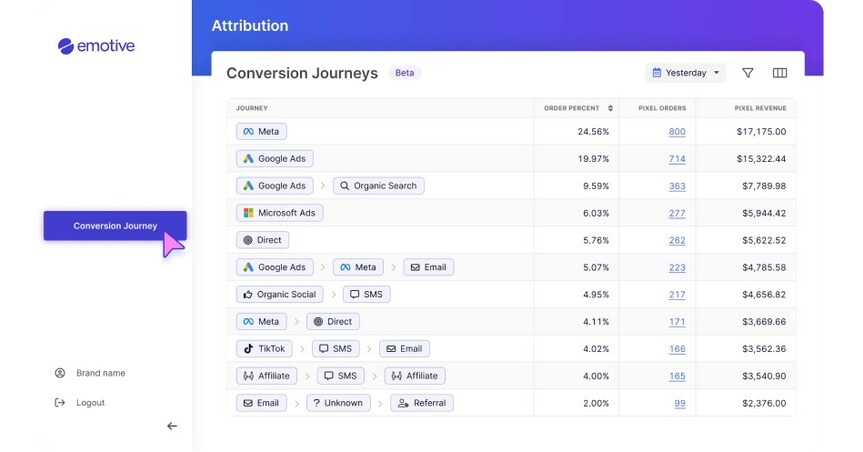
Task: Click first Affiliate tag in 4.00% row
Action: tap(267, 375)
